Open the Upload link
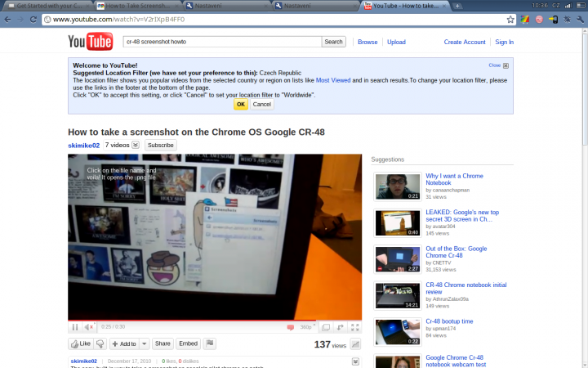This screenshot has height=368, width=588. (396, 42)
